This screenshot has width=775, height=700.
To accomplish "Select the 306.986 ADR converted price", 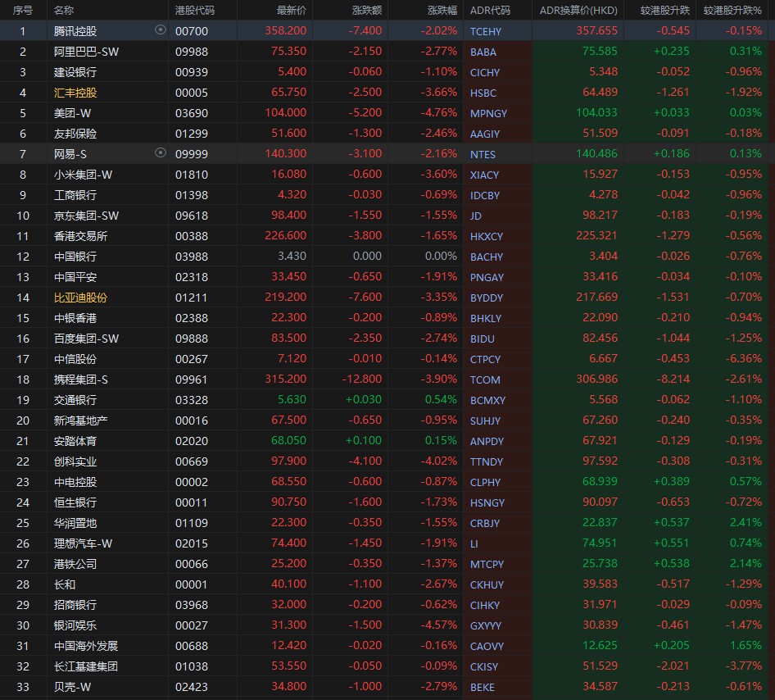I will pos(596,380).
